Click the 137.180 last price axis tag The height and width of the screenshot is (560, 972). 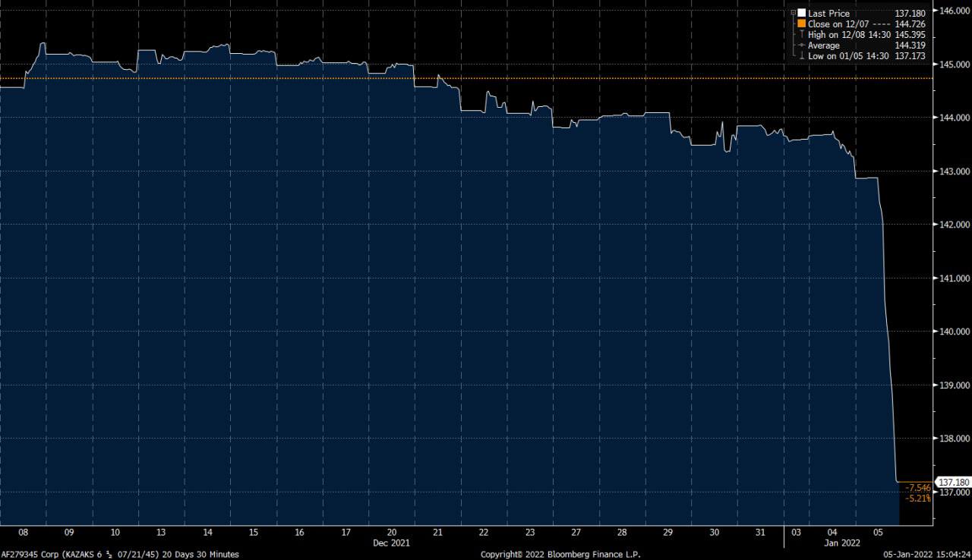(955, 482)
